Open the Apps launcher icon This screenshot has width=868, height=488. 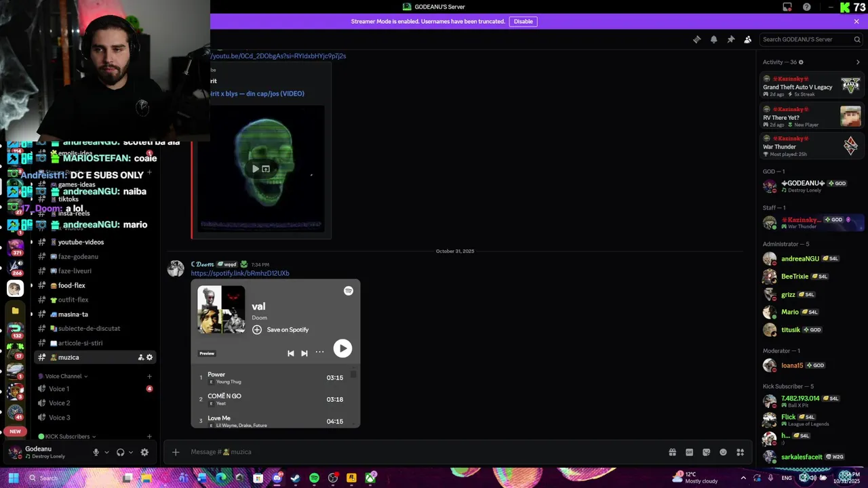pos(741,452)
